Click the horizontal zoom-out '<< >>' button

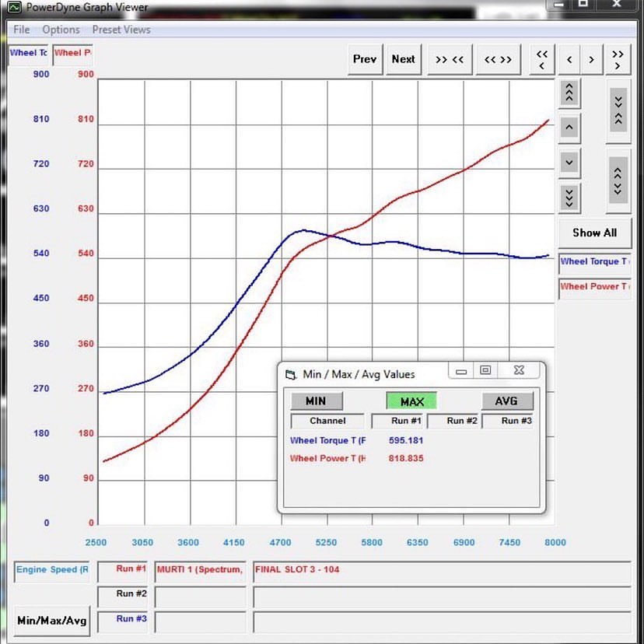pos(498,59)
